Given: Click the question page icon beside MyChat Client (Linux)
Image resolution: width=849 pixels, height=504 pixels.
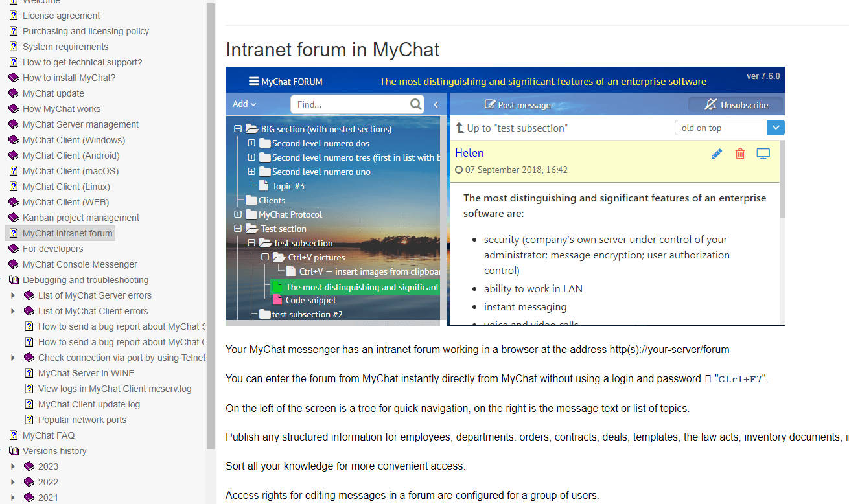Looking at the screenshot, I should 14,187.
